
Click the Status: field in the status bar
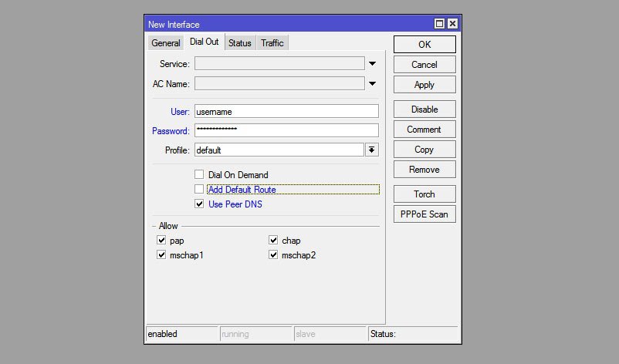(x=414, y=334)
